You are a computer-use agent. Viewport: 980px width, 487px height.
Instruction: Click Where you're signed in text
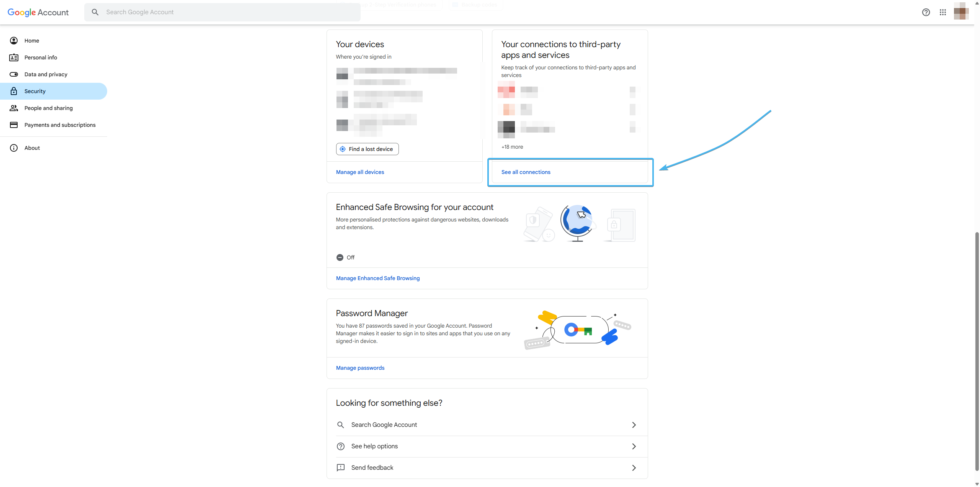(x=363, y=57)
